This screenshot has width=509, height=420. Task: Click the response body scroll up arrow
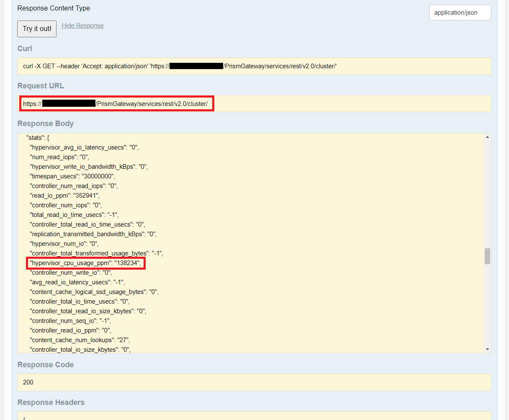click(487, 137)
